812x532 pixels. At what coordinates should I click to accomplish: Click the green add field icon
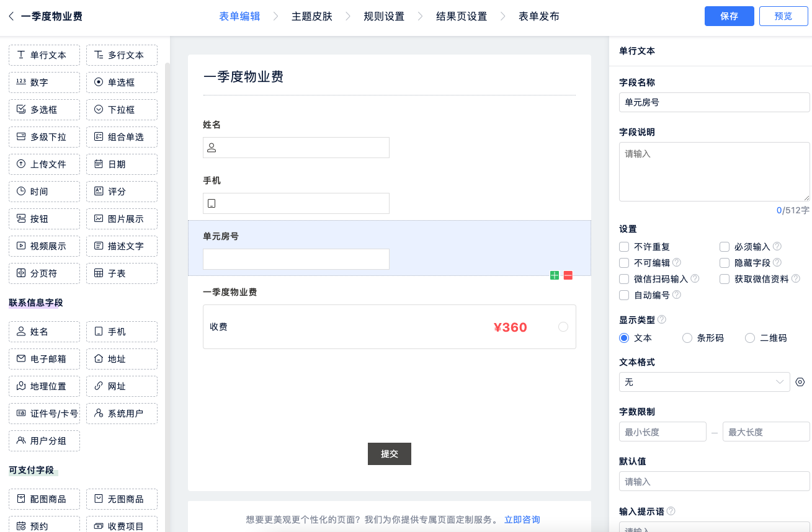coord(555,275)
